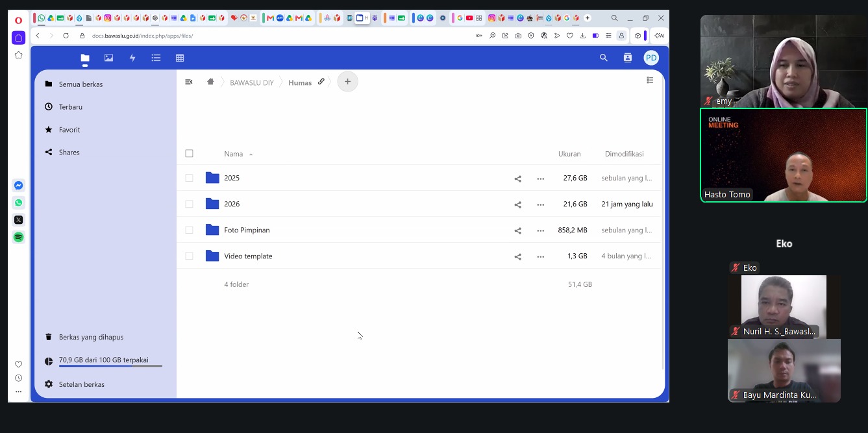Open three-dot actions menu for 2026

tap(541, 204)
